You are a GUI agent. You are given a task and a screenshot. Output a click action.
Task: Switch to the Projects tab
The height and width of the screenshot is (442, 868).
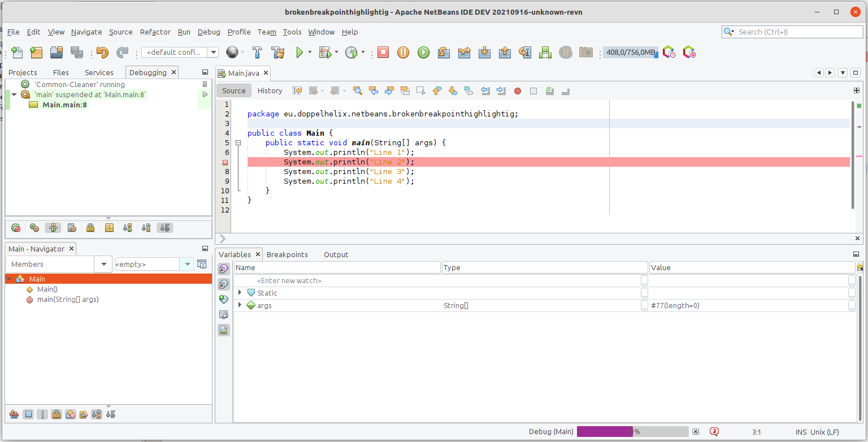click(x=23, y=72)
